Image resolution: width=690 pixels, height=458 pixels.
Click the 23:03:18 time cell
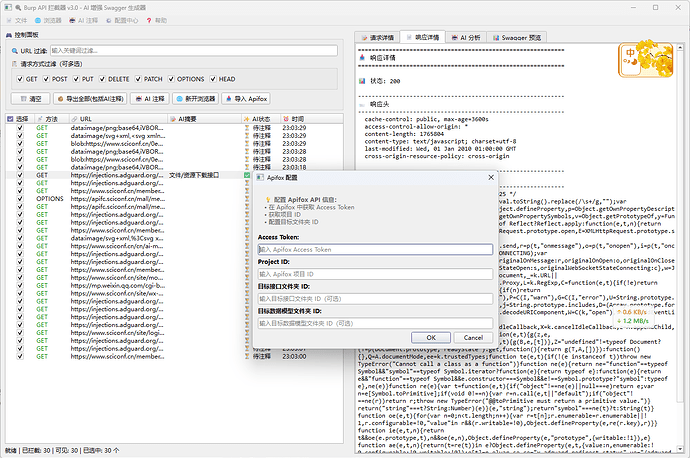[x=294, y=167]
